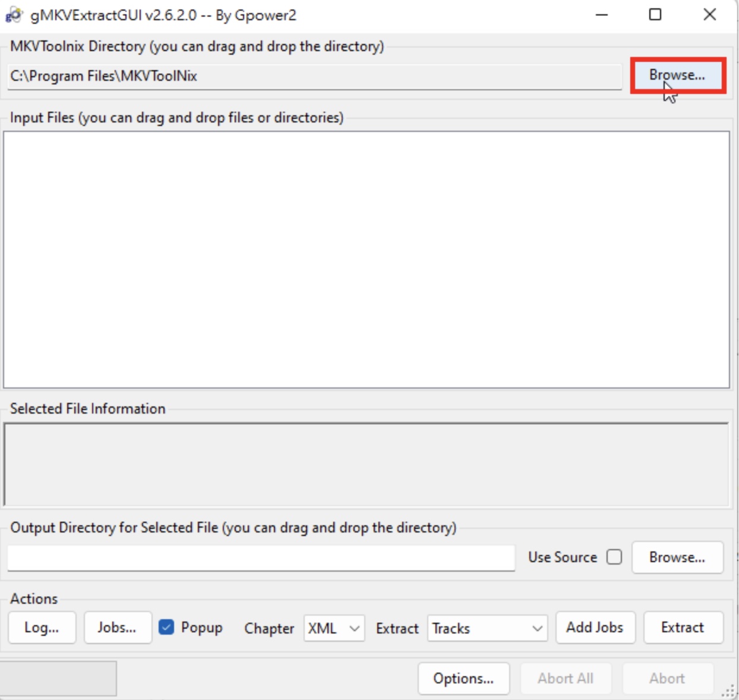Uncheck the Popup checkbox
The image size is (739, 700).
click(x=166, y=628)
